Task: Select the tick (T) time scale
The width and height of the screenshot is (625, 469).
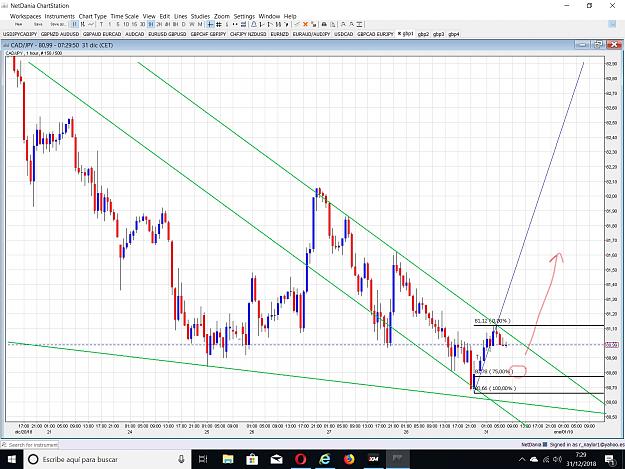Action: 101,24
